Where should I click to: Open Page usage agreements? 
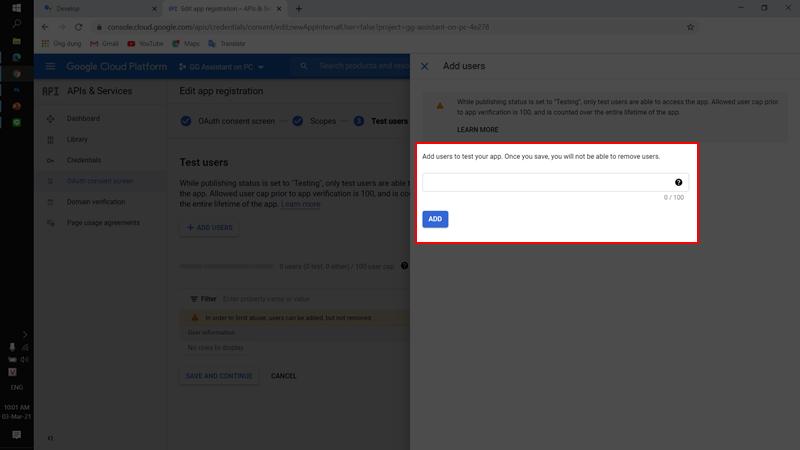(x=103, y=223)
